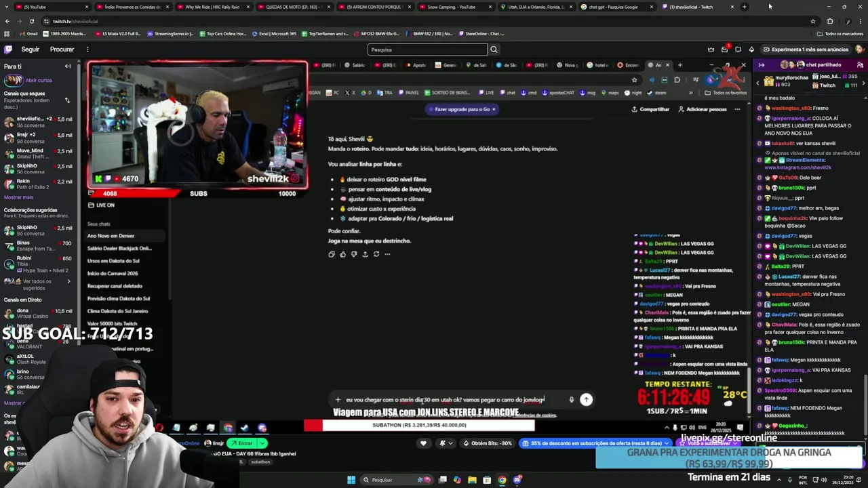
Task: Collapse the Para ti sidebar
Action: point(68,66)
